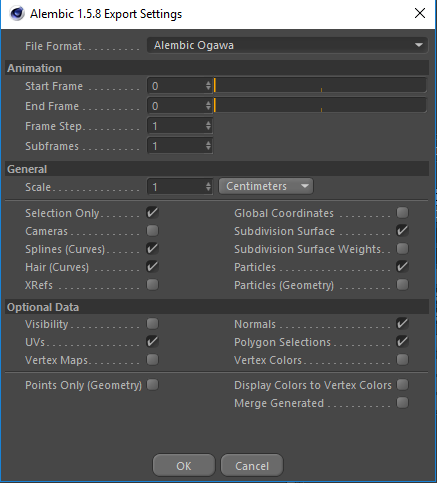This screenshot has height=483, width=437.
Task: Enable the Vertex Colors checkbox
Action: point(402,360)
